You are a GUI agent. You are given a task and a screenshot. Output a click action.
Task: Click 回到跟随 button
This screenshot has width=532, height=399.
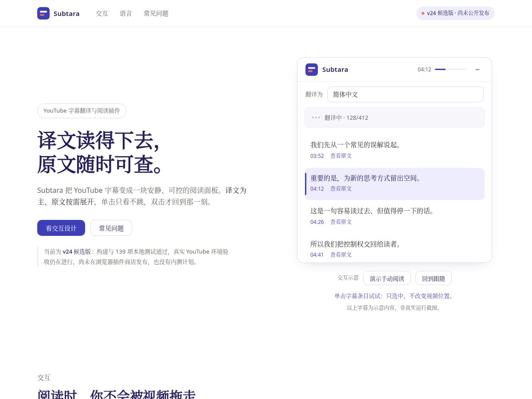(434, 278)
